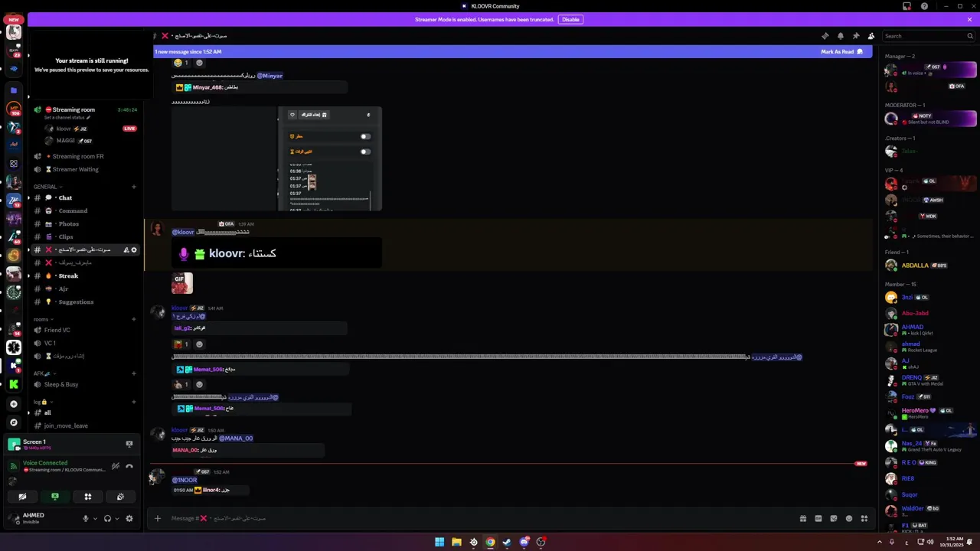
Task: Open the Command text channel
Action: click(x=85, y=210)
